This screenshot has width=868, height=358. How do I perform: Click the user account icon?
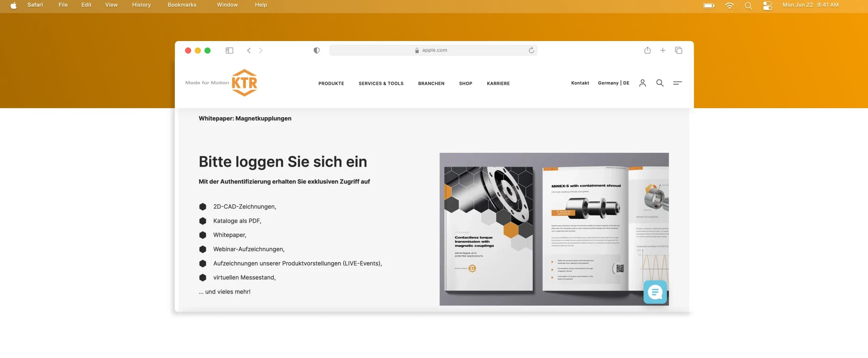click(x=642, y=83)
